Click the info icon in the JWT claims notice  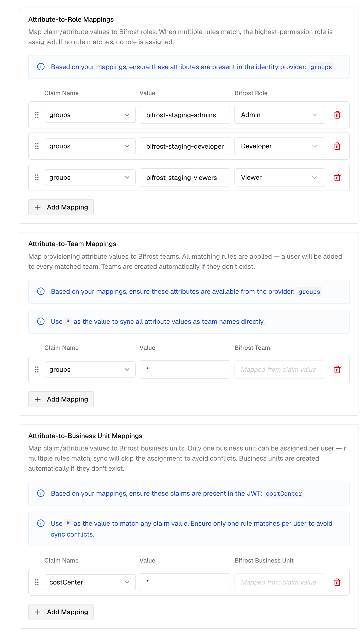click(41, 493)
